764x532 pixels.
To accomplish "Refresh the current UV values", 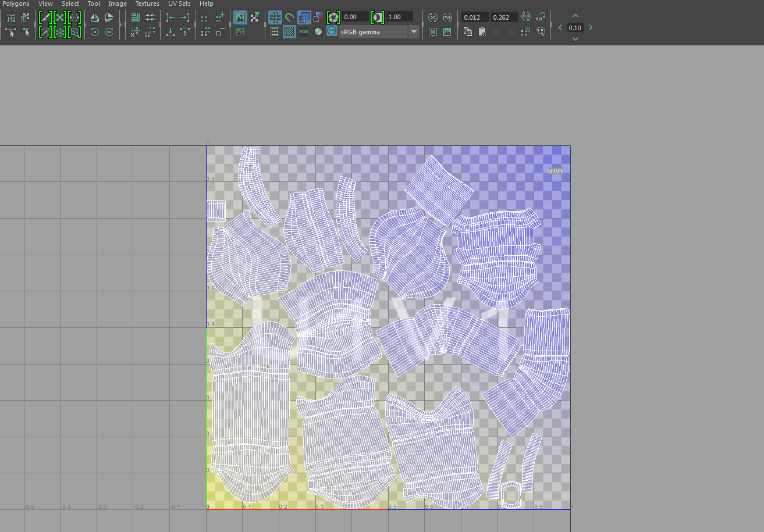I will click(x=526, y=17).
